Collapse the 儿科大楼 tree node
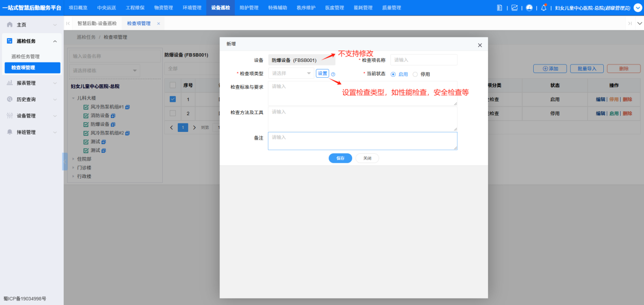Viewport: 644px width, 305px height. tap(73, 98)
